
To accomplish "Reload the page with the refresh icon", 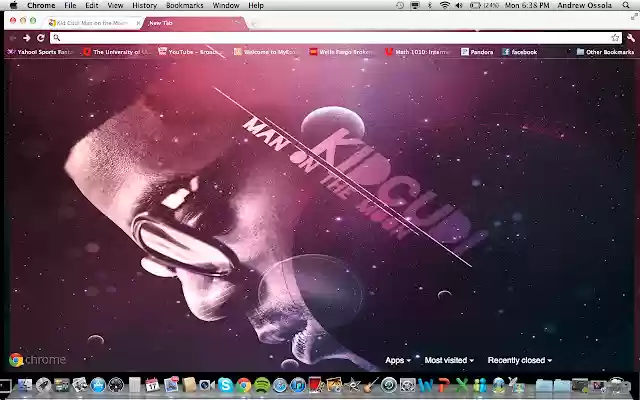I will click(40, 38).
